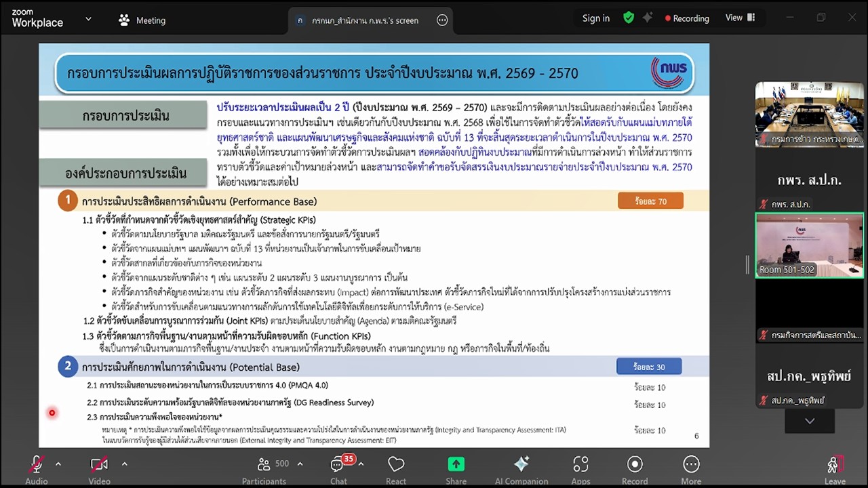Select the Room 501-502 video thumbnail
This screenshot has width=868, height=488.
[809, 245]
